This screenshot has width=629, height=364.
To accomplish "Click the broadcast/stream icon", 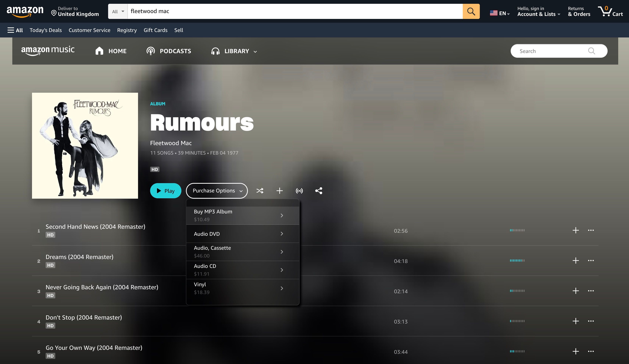I will tap(300, 191).
